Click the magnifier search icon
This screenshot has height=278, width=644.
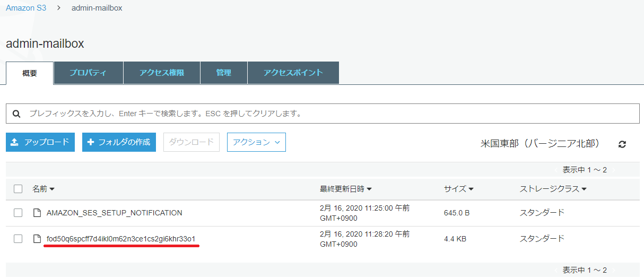[x=16, y=114]
